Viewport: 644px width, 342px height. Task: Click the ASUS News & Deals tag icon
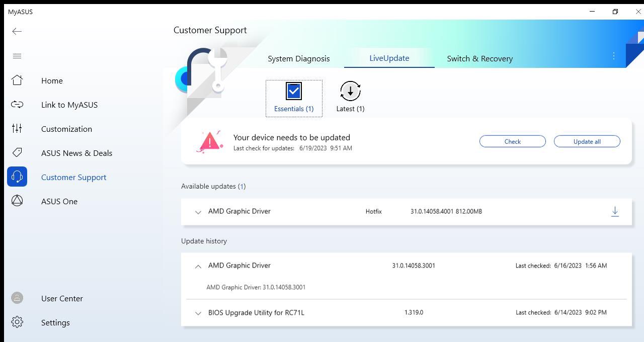(x=17, y=153)
